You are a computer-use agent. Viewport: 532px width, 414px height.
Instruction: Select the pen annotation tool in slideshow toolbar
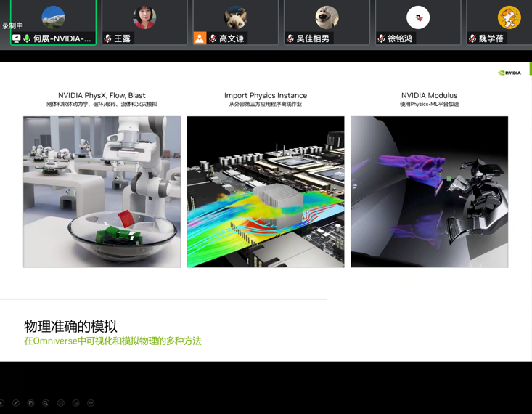(x=16, y=403)
